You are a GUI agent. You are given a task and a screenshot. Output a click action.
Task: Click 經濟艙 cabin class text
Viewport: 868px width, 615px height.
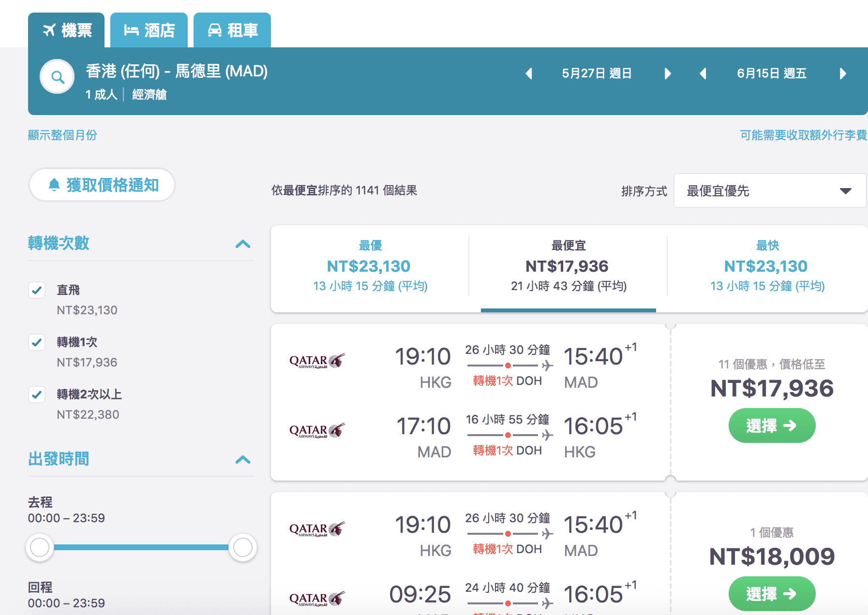pos(149,94)
